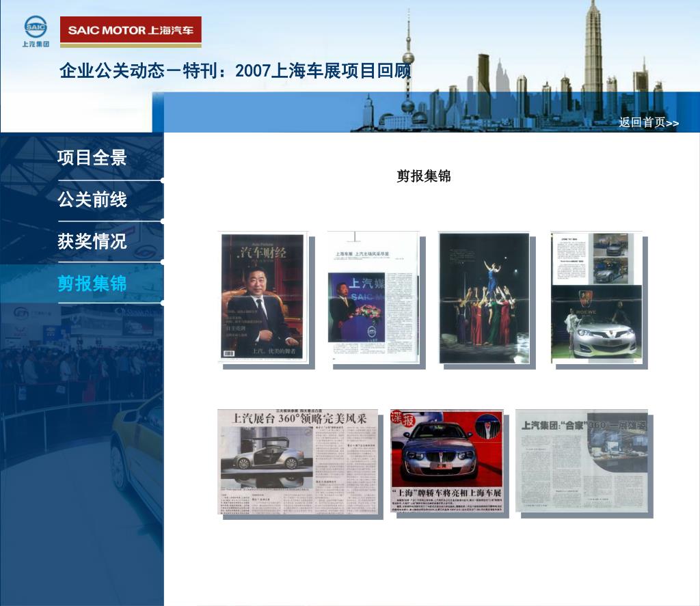Open the "上海"牌轿车 red clipping thumbnail
The image size is (700, 606).
[447, 461]
